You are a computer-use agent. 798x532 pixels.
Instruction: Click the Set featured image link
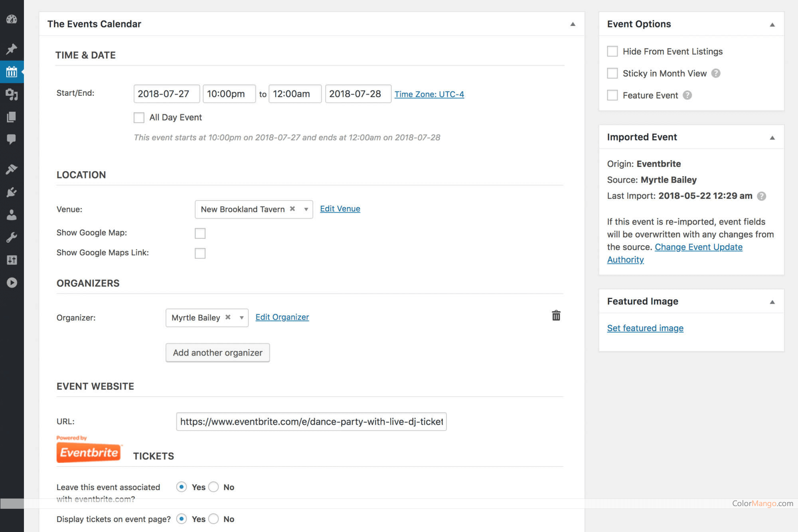click(x=645, y=328)
